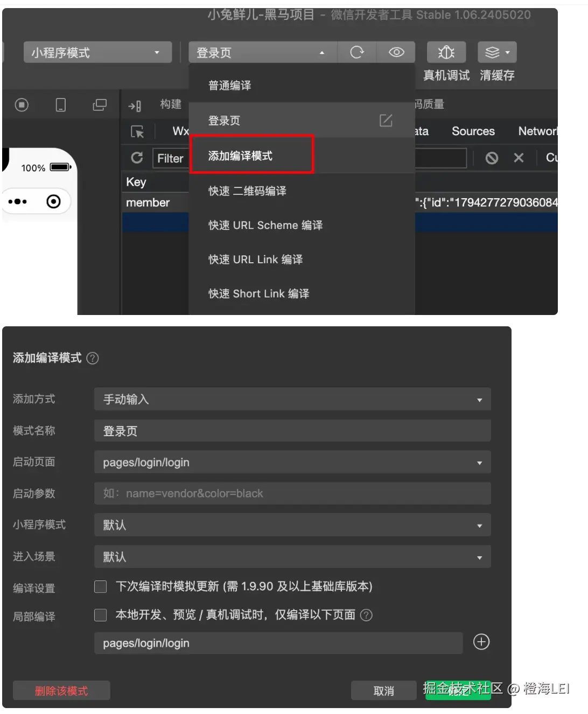Open the 小程序模式 默认 dropdown in dialog

[292, 525]
